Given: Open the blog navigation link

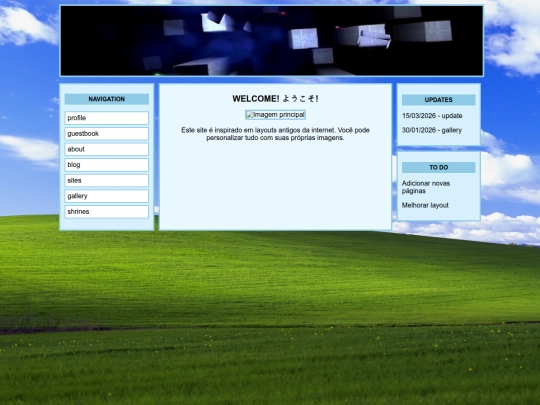Looking at the screenshot, I should [x=106, y=165].
